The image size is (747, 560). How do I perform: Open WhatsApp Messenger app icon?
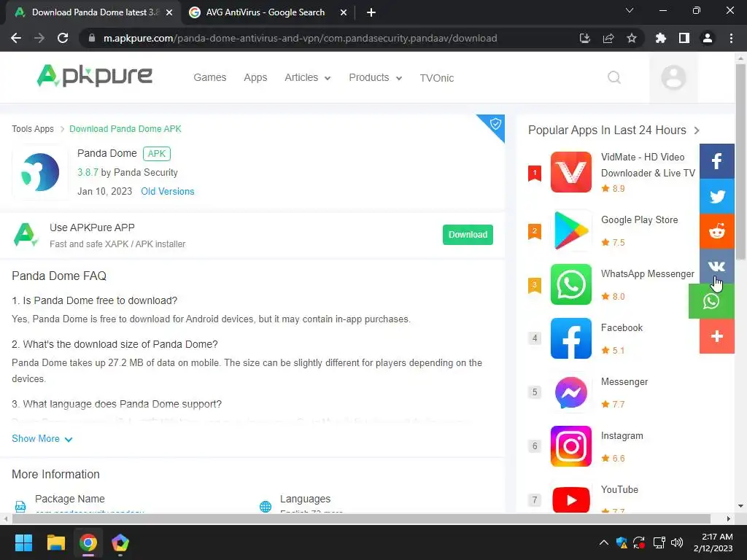tap(570, 284)
